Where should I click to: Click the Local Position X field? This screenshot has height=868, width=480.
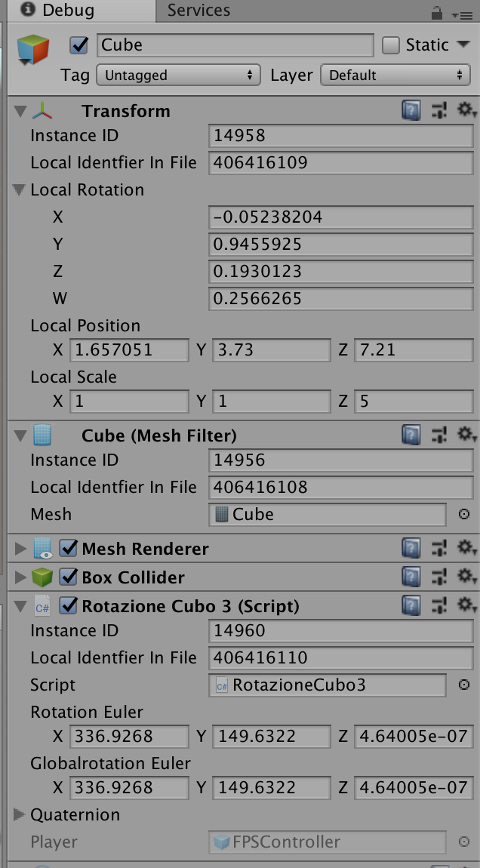(130, 350)
